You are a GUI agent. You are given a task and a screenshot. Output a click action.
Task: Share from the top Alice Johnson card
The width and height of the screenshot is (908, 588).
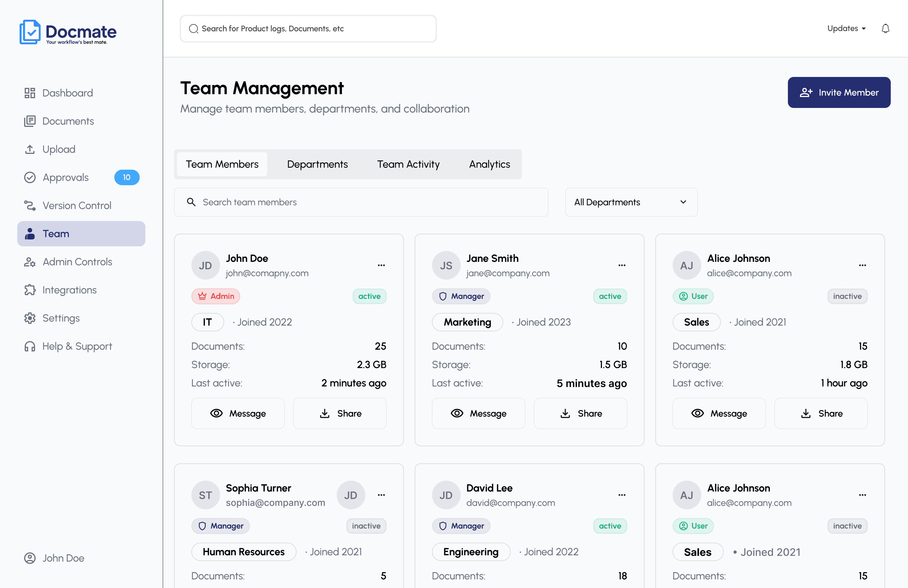[x=821, y=413]
